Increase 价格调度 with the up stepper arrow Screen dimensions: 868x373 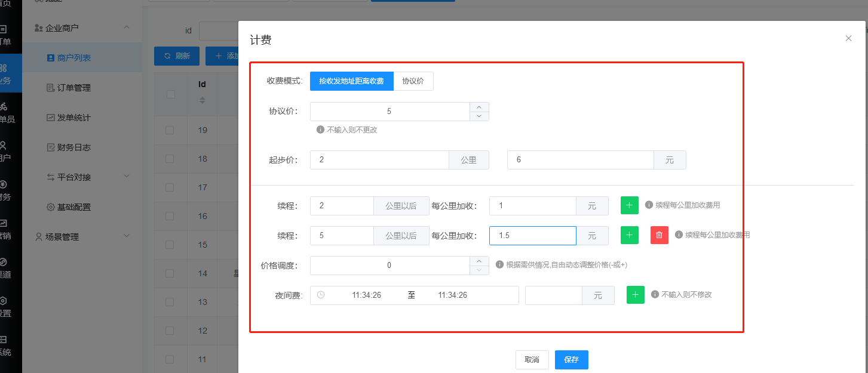479,261
